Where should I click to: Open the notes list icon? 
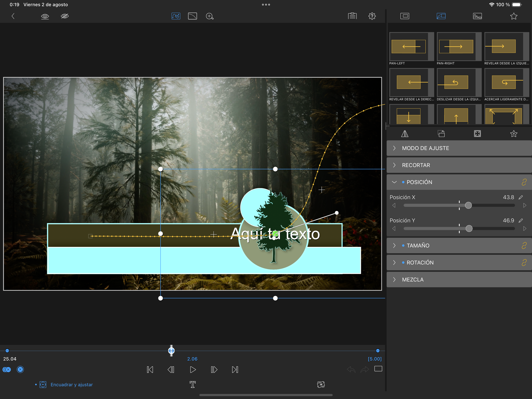[x=352, y=16]
